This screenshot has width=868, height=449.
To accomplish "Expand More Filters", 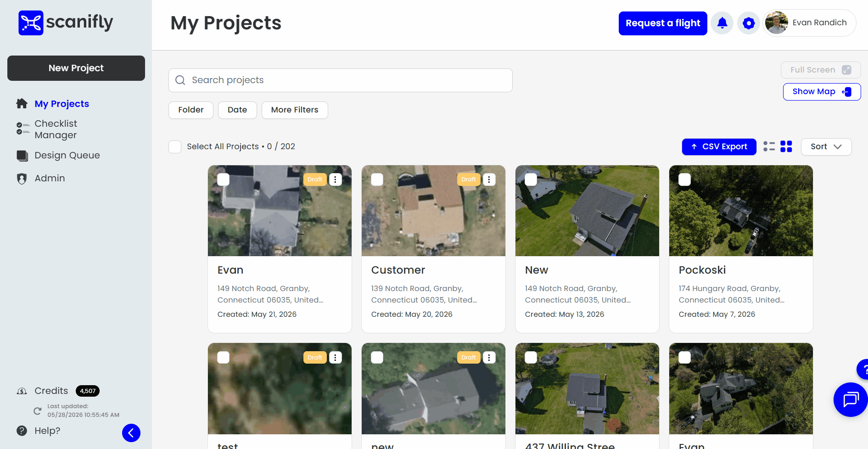I will tap(295, 110).
